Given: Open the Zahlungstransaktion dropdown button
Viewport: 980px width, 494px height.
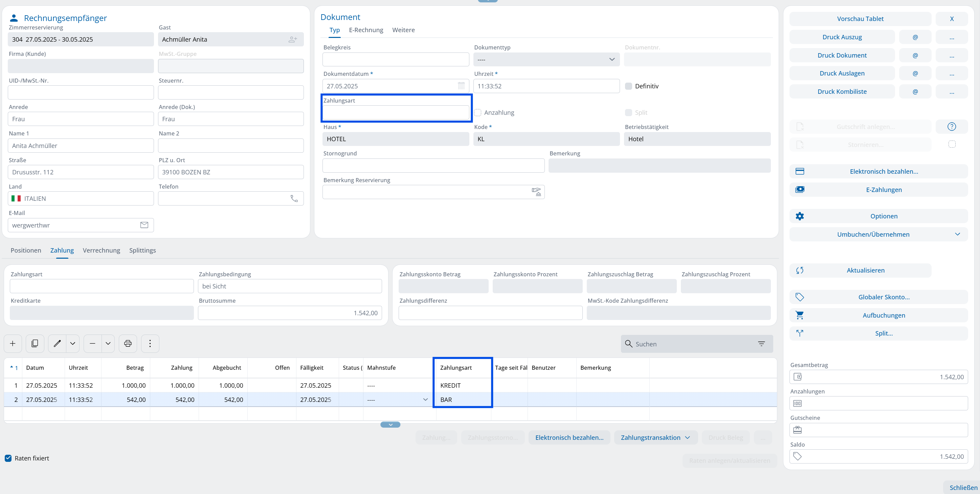Looking at the screenshot, I should point(655,438).
